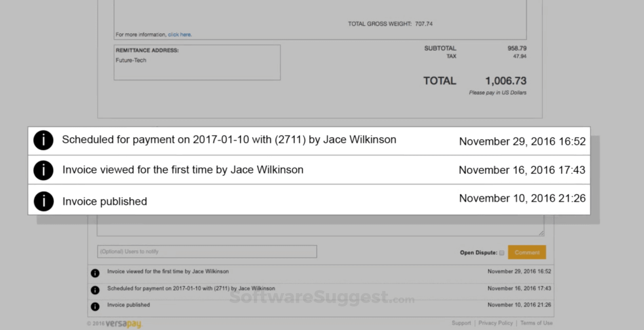This screenshot has width=644, height=330.
Task: Open the Terms of Use link
Action: pos(536,323)
